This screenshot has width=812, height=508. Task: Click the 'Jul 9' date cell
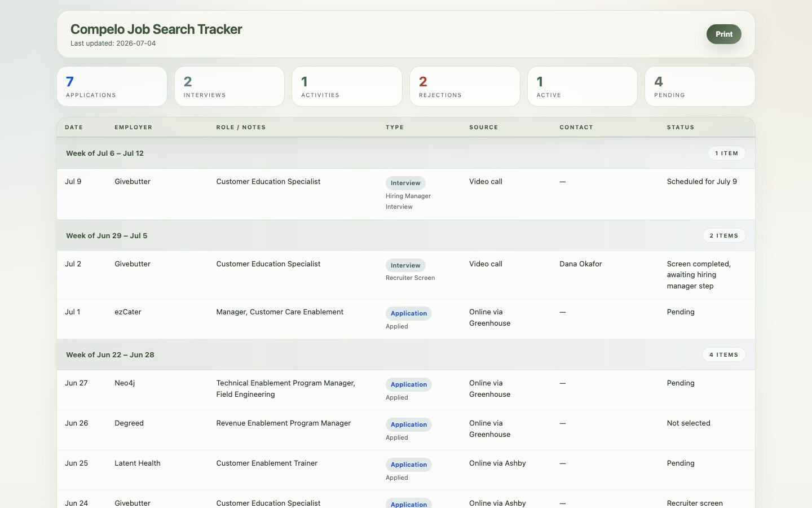click(73, 182)
